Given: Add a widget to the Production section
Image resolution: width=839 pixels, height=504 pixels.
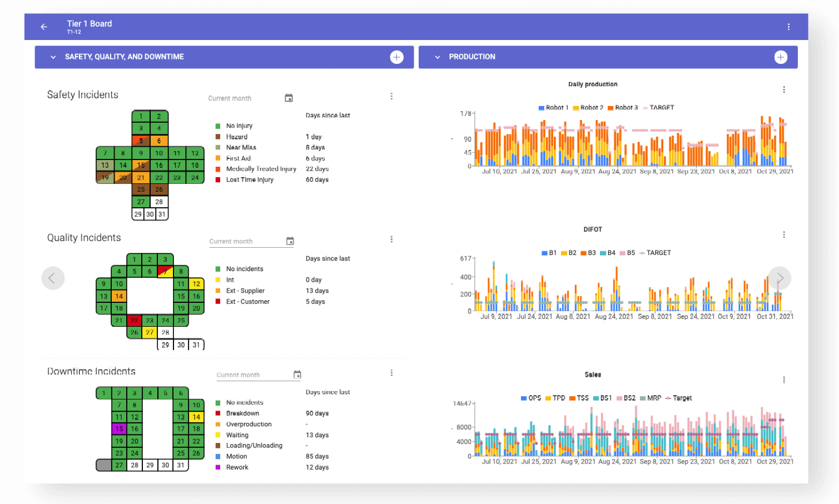Looking at the screenshot, I should [x=781, y=57].
